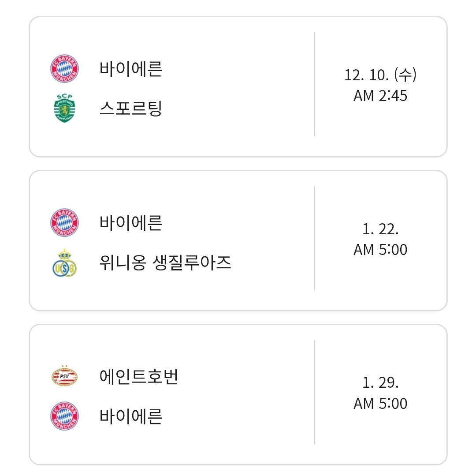
Task: Select the 위니옹 생질루아즈 team name
Action: click(x=165, y=263)
